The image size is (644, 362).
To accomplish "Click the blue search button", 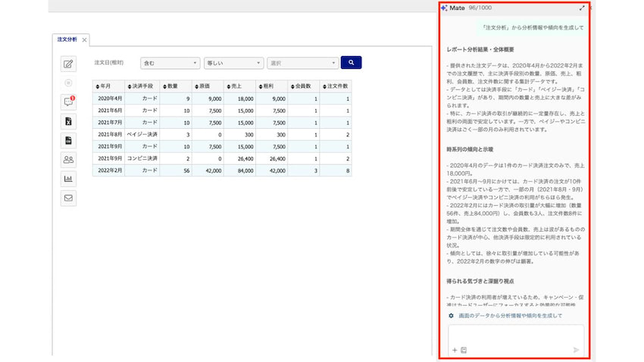I will coord(351,62).
